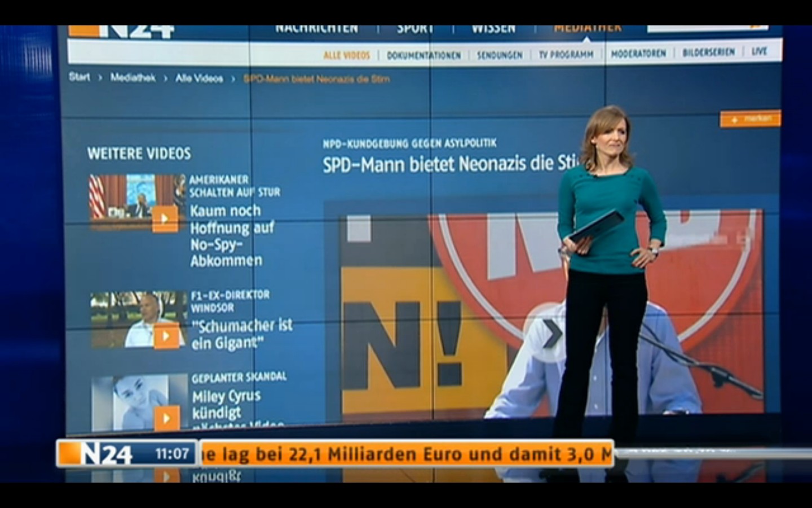Open headline '"Schumacher ist ein Gigant"'
The image size is (812, 508).
coord(242,334)
